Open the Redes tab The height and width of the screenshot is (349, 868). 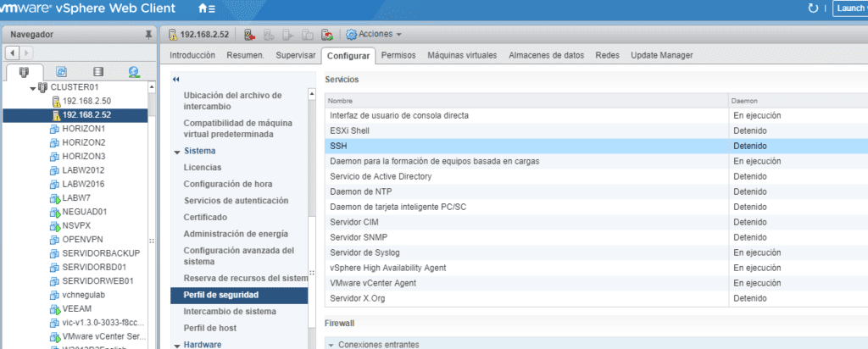pos(607,55)
